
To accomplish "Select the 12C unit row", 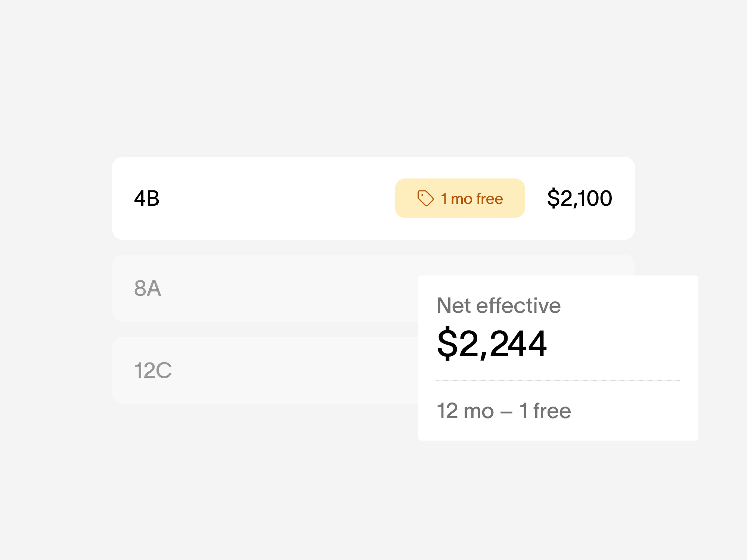I will tap(265, 370).
